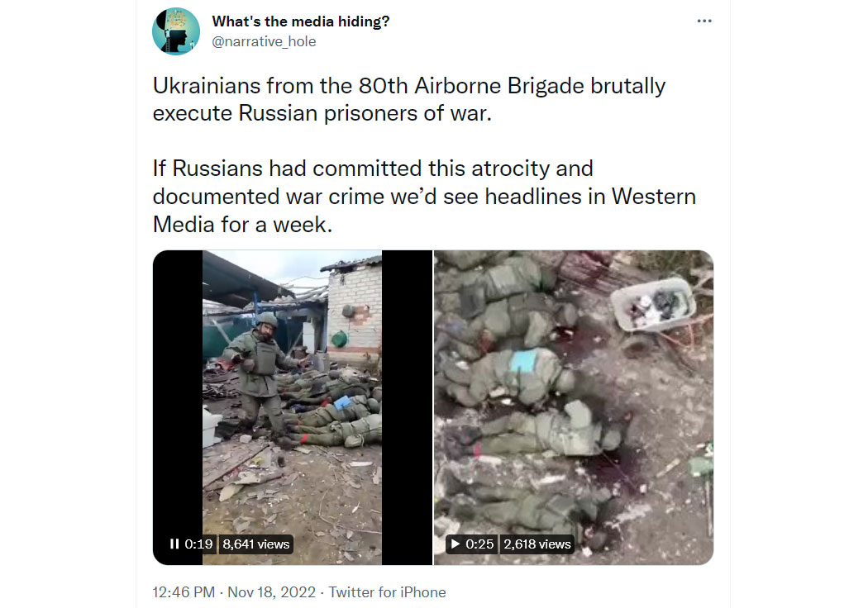Play the right video at 0:25
868x608 pixels.
(x=455, y=544)
